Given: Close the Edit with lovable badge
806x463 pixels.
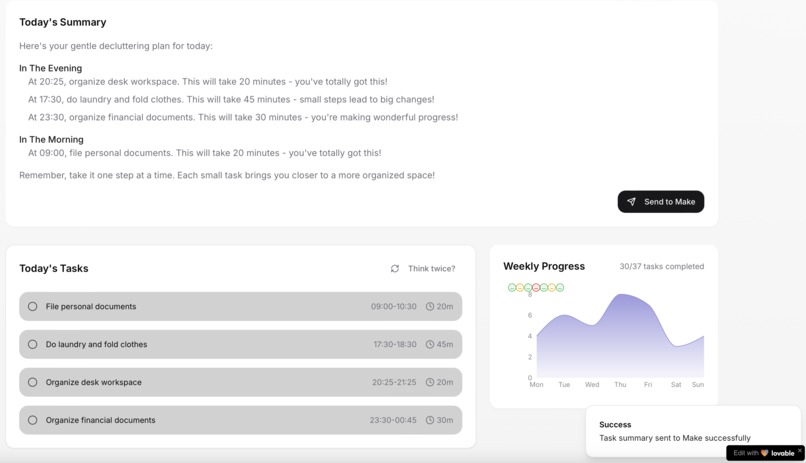Looking at the screenshot, I should [799, 450].
